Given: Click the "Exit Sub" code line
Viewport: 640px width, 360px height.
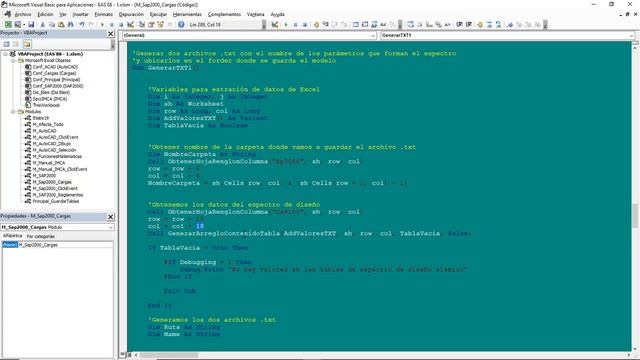Looking at the screenshot, I should click(x=180, y=291).
